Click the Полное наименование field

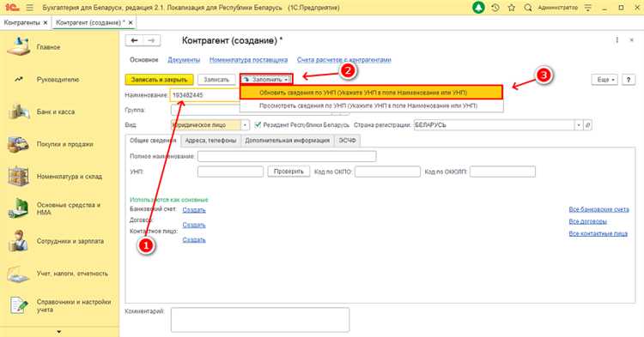287,156
